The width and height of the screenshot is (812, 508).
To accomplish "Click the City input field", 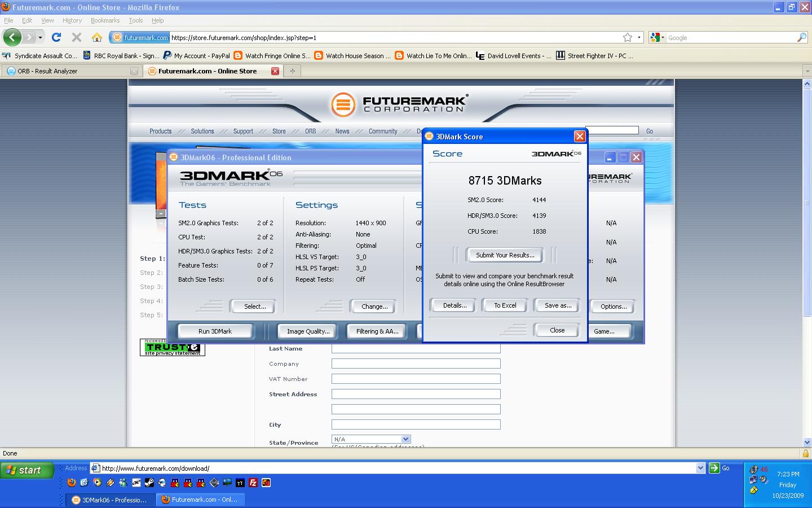I will pos(416,424).
